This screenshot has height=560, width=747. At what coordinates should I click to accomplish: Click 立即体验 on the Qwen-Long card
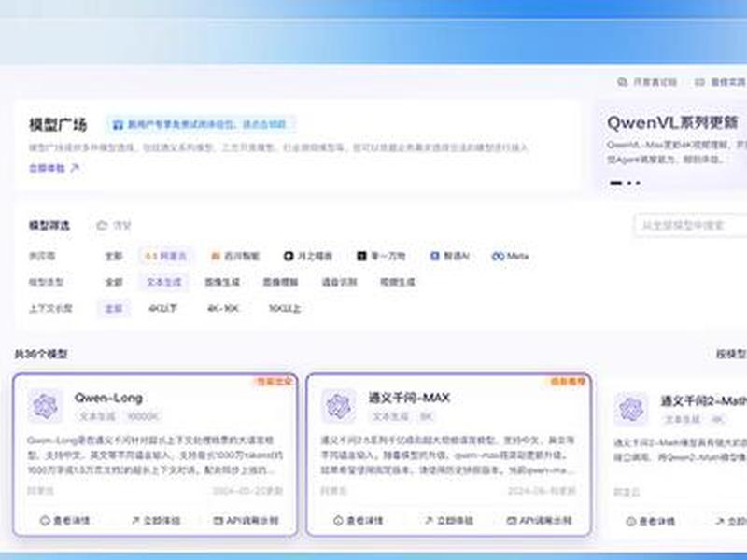pyautogui.click(x=156, y=521)
